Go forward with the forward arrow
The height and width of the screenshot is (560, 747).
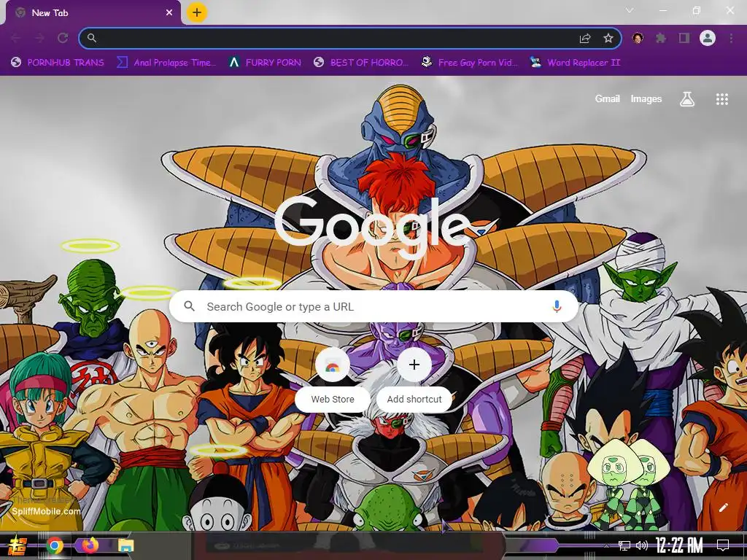[39, 38]
